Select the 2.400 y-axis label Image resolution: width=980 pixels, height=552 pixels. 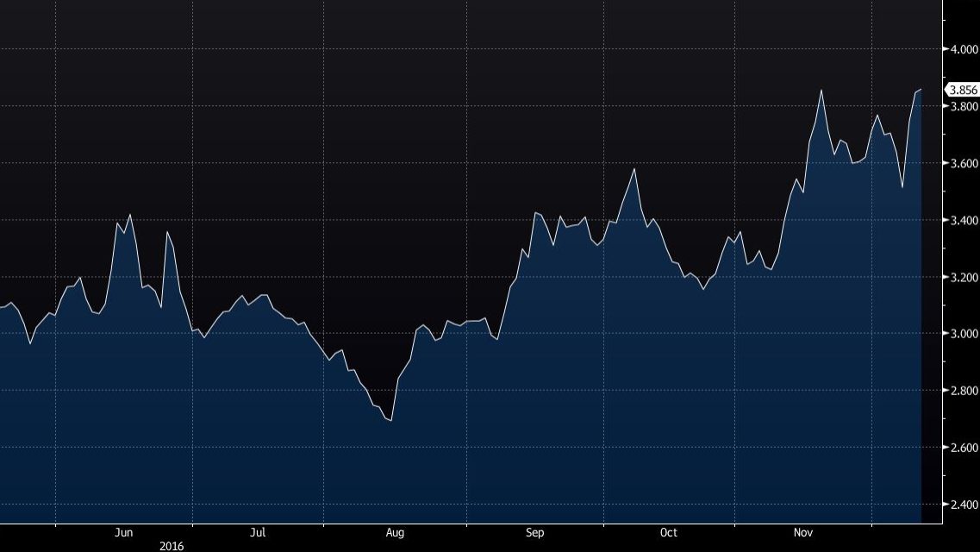(962, 505)
